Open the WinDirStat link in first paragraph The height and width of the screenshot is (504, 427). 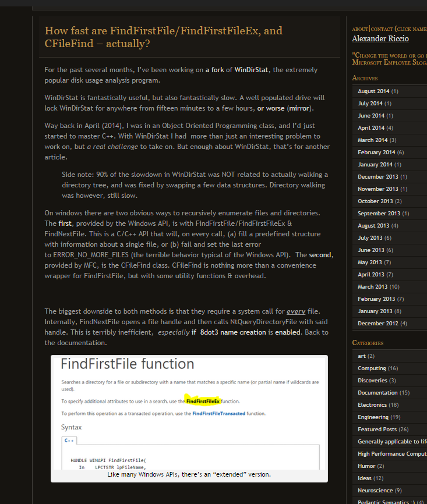tap(251, 70)
